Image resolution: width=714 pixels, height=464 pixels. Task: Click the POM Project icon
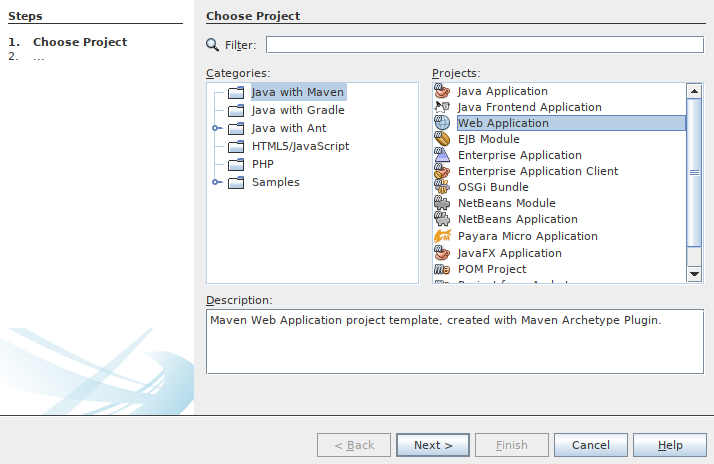tap(443, 269)
